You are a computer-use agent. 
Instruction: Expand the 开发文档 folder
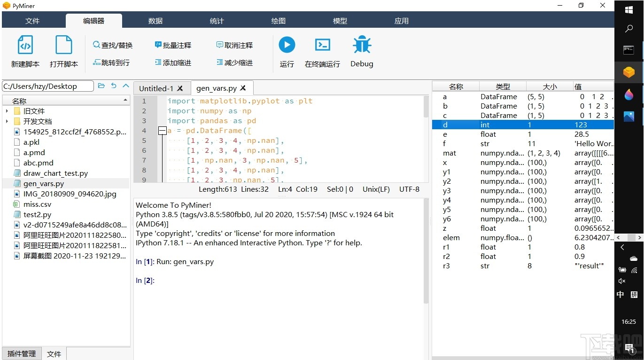click(x=7, y=121)
